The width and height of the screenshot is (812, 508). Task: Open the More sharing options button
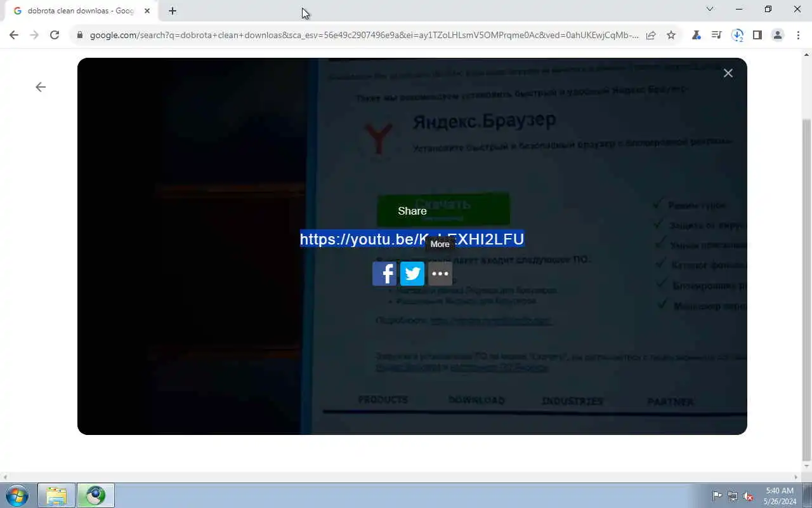440,274
